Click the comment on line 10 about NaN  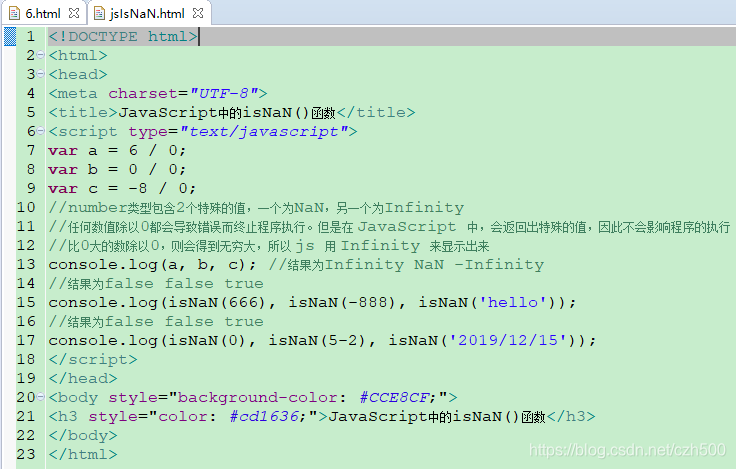click(256, 208)
